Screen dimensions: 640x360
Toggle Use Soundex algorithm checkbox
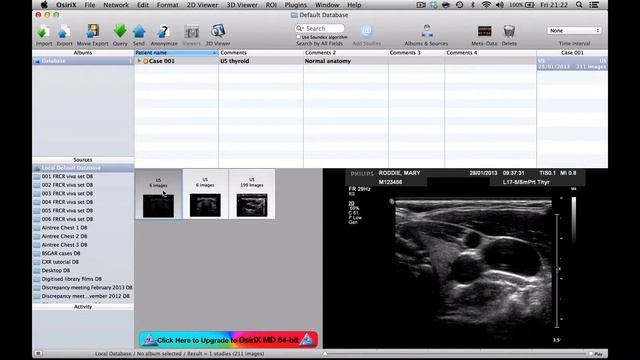(x=298, y=37)
